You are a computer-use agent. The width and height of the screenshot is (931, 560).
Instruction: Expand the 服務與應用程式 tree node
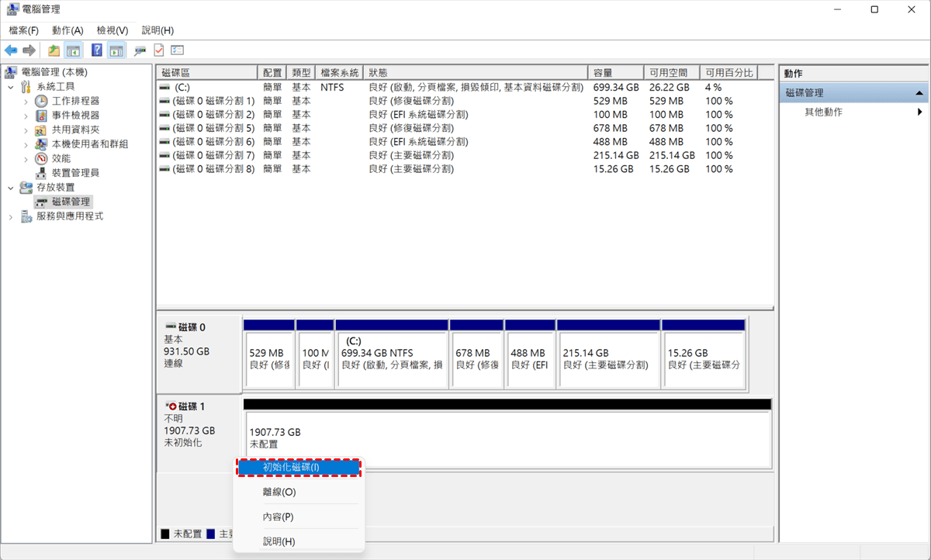click(x=10, y=216)
